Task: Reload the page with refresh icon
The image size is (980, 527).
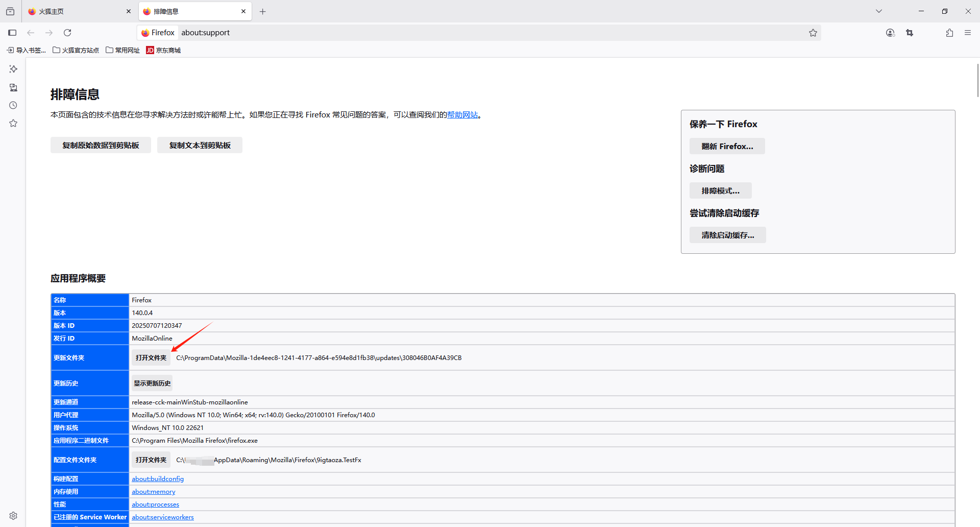Action: pos(67,33)
